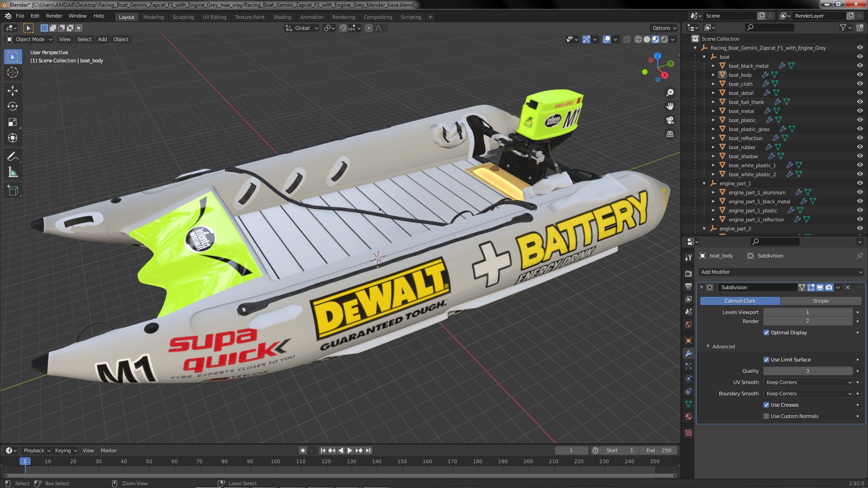Image resolution: width=868 pixels, height=488 pixels.
Task: Switch to rendered viewport shading
Action: point(664,39)
